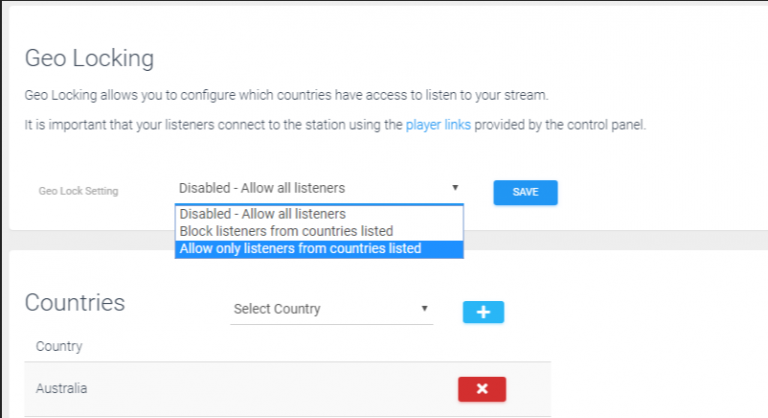Select 'Allow only listeners from countries listed'

(x=319, y=248)
